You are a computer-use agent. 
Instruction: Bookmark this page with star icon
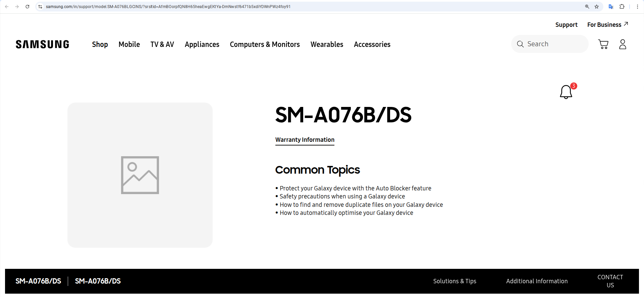click(x=597, y=7)
